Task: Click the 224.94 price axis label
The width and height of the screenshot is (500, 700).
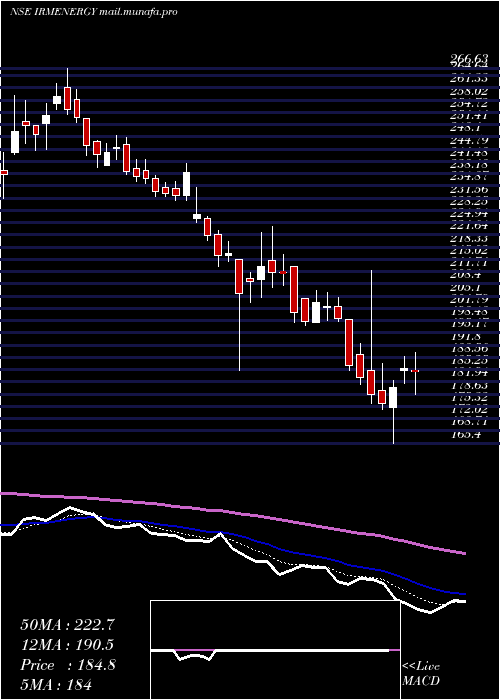Action: pos(468,214)
